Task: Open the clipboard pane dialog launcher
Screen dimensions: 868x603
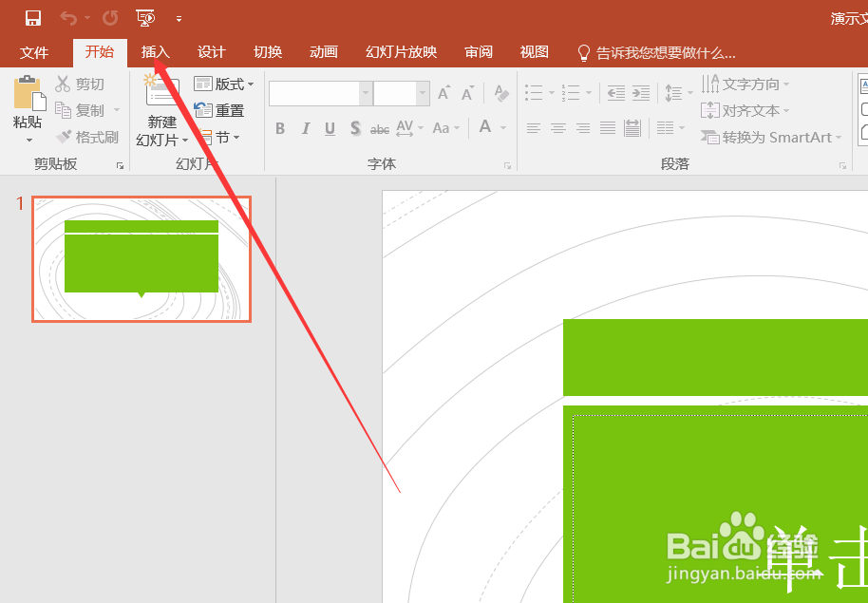Action: click(120, 165)
